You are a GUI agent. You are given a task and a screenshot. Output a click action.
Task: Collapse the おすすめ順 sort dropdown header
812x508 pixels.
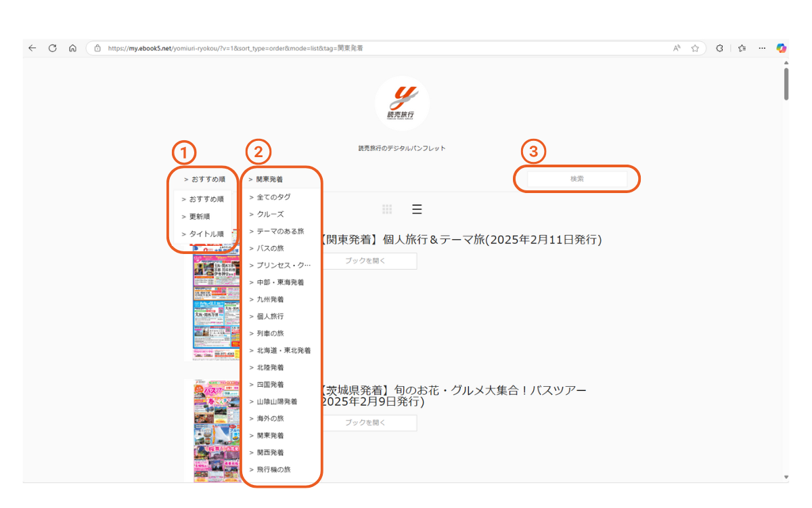click(204, 179)
